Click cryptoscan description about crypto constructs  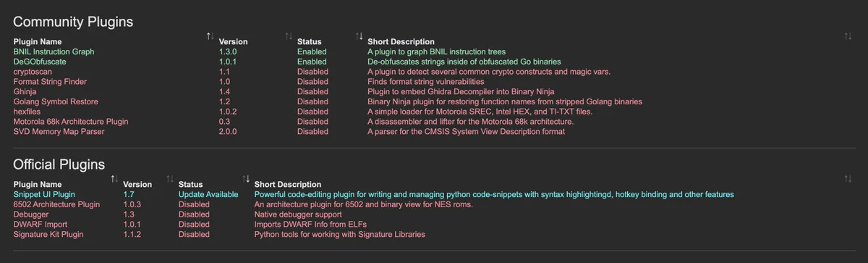click(x=489, y=72)
